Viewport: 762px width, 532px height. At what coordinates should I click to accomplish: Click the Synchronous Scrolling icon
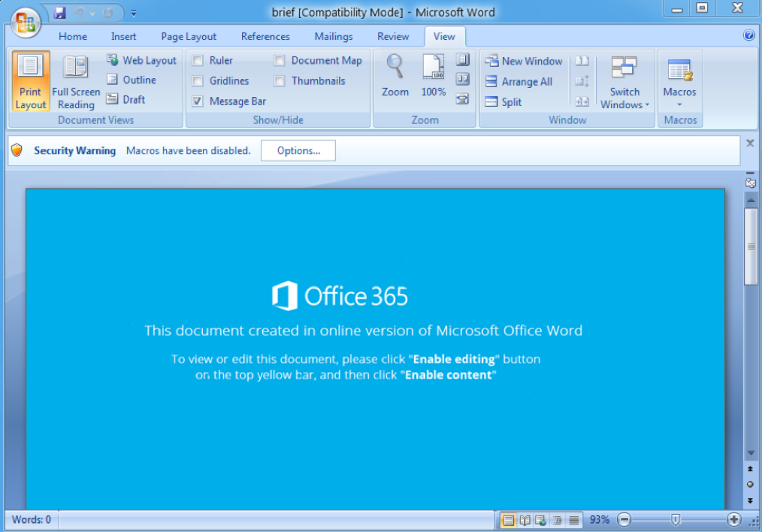pos(582,81)
